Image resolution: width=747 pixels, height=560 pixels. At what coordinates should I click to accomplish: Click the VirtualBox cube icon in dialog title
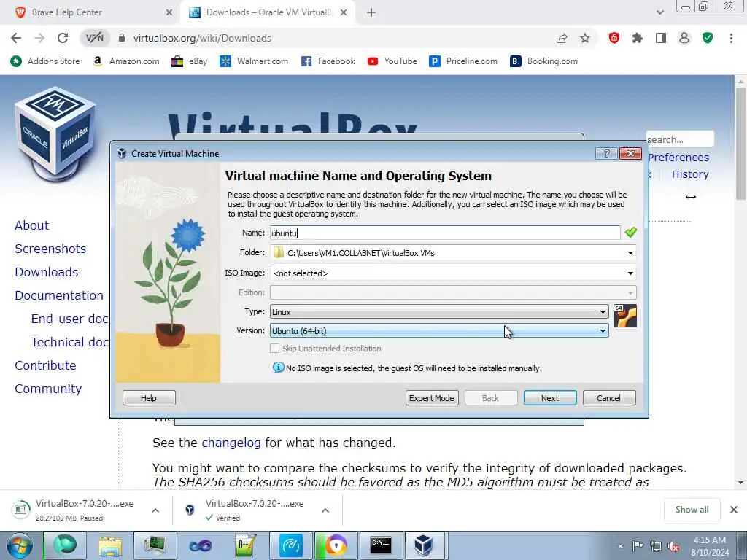122,153
